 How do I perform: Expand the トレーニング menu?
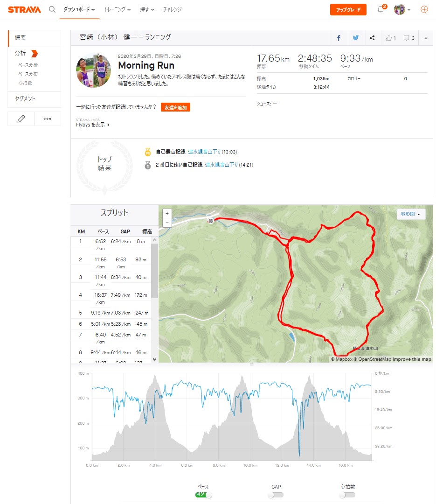(x=117, y=9)
